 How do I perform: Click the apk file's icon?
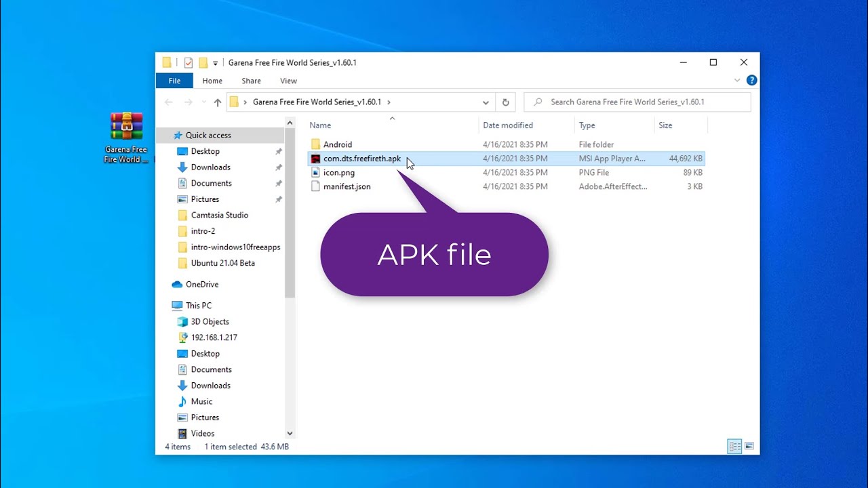tap(315, 159)
